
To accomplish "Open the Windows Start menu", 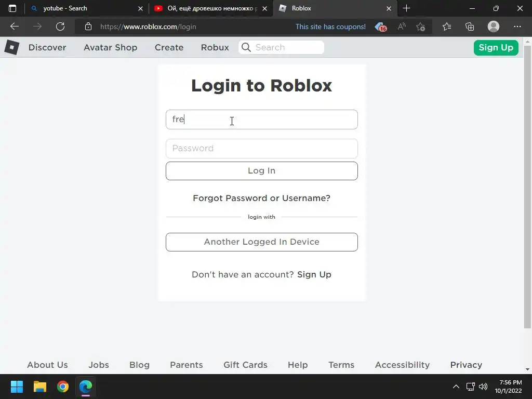I will [x=17, y=387].
